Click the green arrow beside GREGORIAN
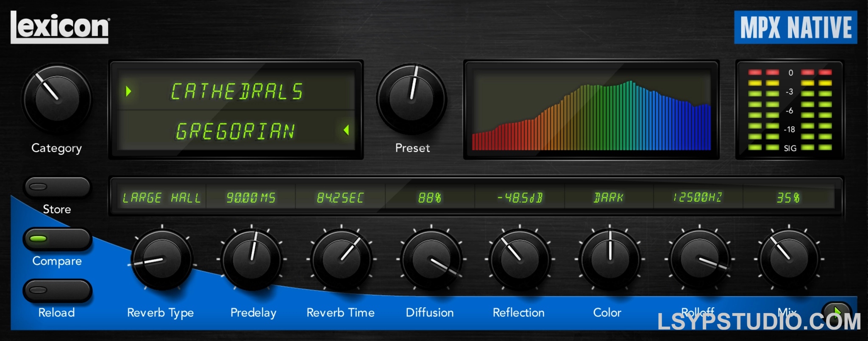 click(x=346, y=130)
